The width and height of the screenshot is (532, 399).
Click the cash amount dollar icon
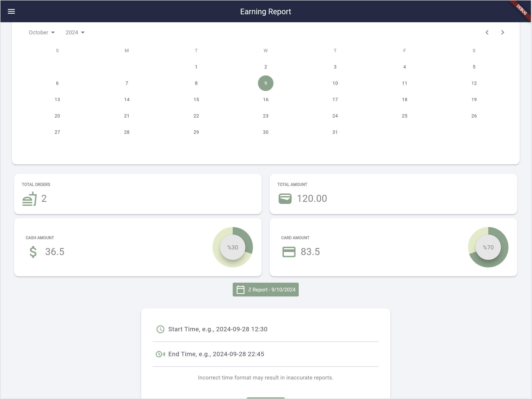tap(33, 252)
